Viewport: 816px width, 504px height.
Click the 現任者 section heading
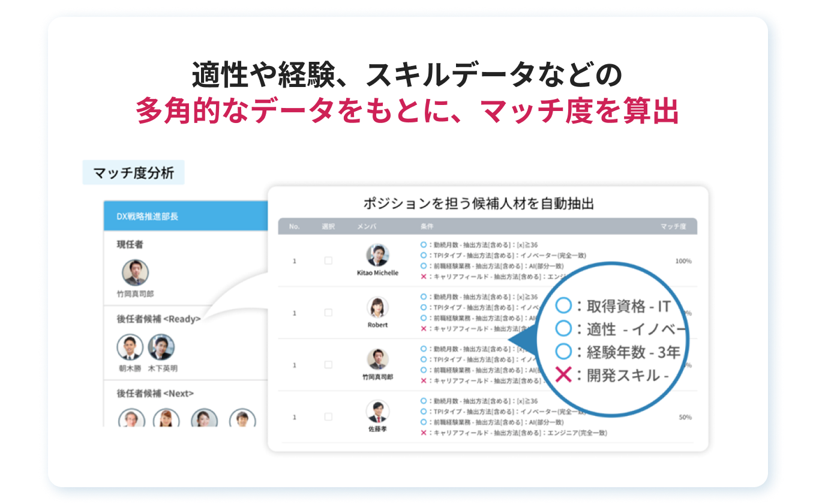130,245
